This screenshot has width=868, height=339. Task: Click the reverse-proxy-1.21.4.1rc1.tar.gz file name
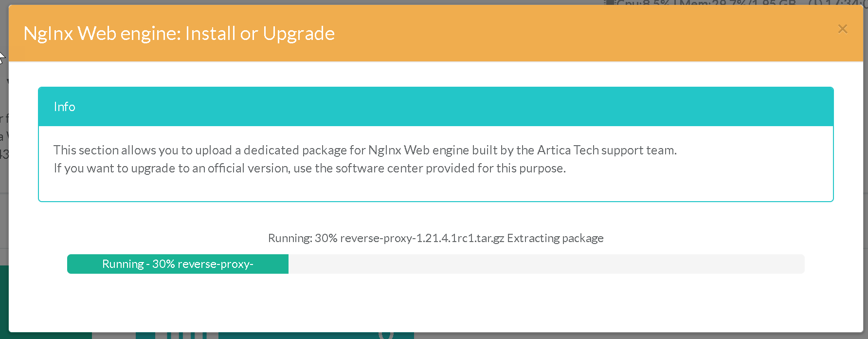422,238
